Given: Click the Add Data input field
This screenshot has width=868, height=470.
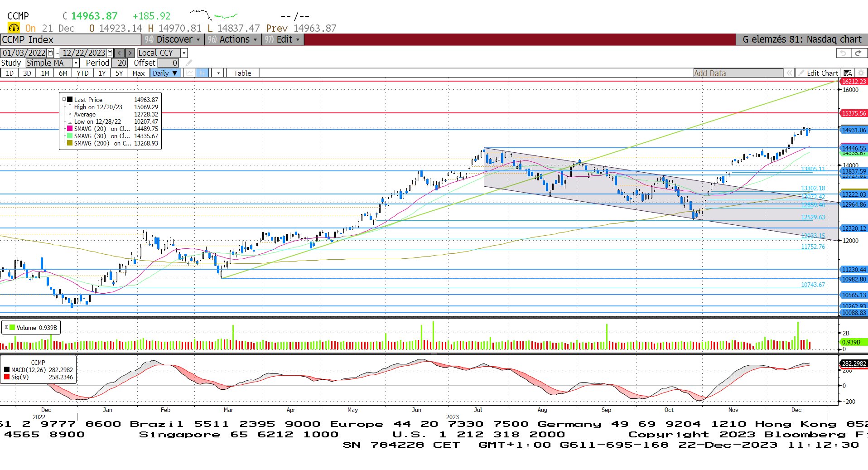Looking at the screenshot, I should coord(738,73).
